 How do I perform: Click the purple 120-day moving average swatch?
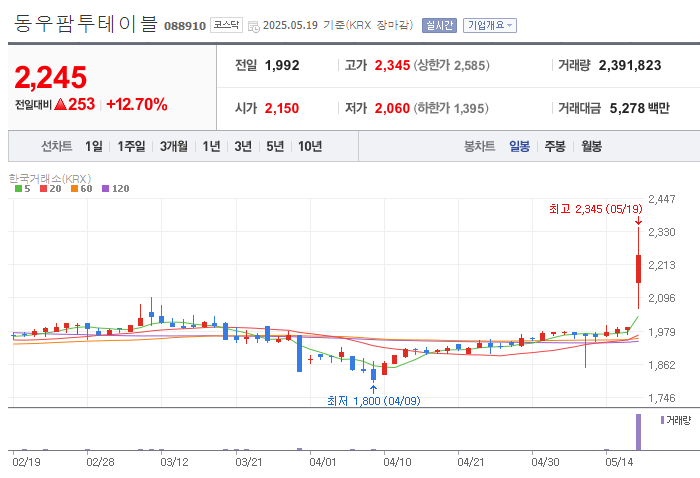pos(106,189)
